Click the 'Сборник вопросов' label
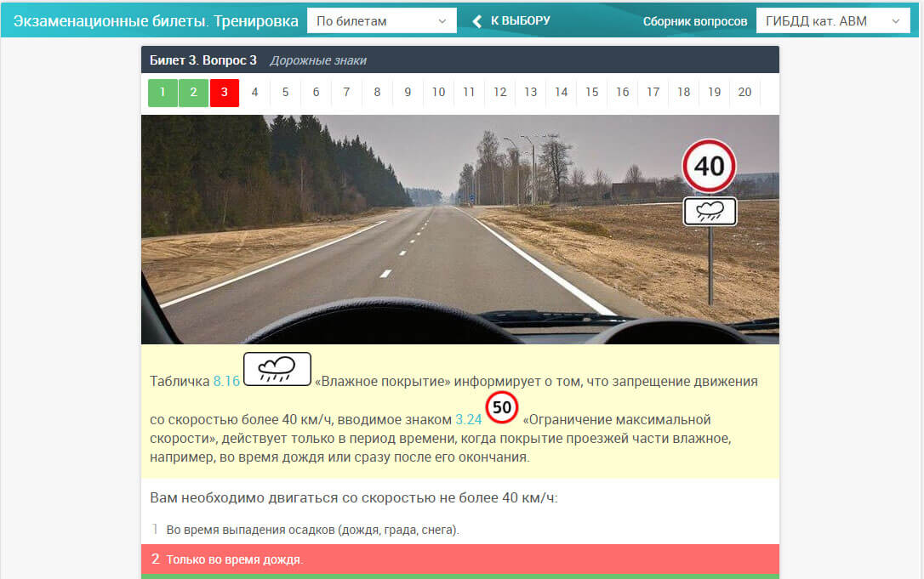The image size is (924, 579). [695, 21]
